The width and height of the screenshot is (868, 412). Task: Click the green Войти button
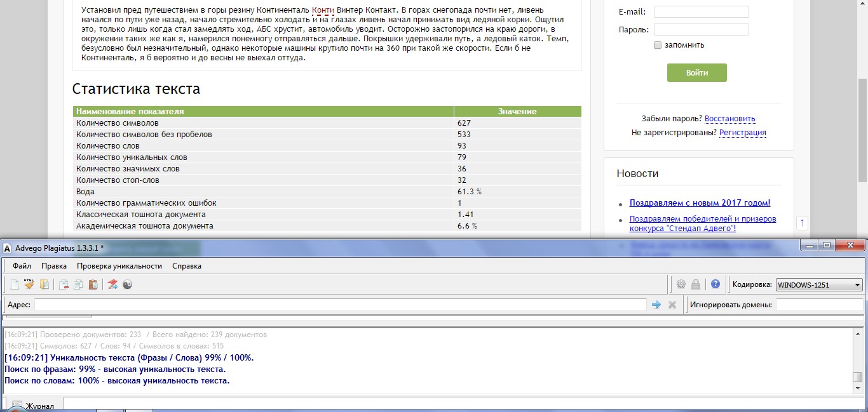[x=696, y=72]
